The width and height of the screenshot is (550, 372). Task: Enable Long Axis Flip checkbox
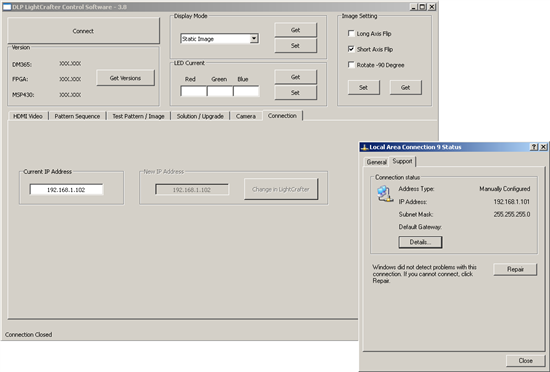(351, 33)
